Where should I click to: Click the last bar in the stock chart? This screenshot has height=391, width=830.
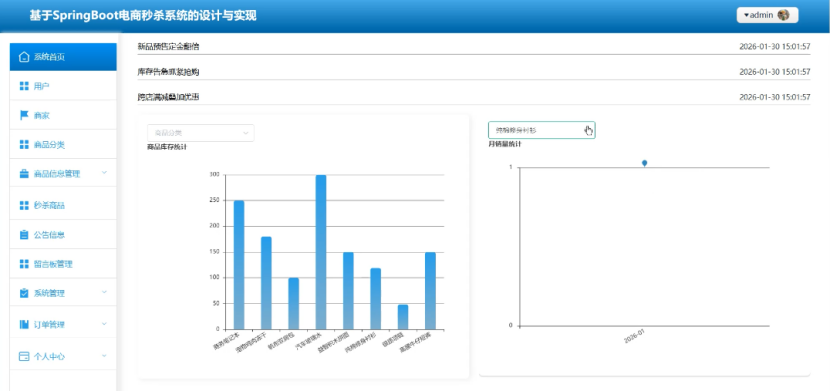[430, 291]
